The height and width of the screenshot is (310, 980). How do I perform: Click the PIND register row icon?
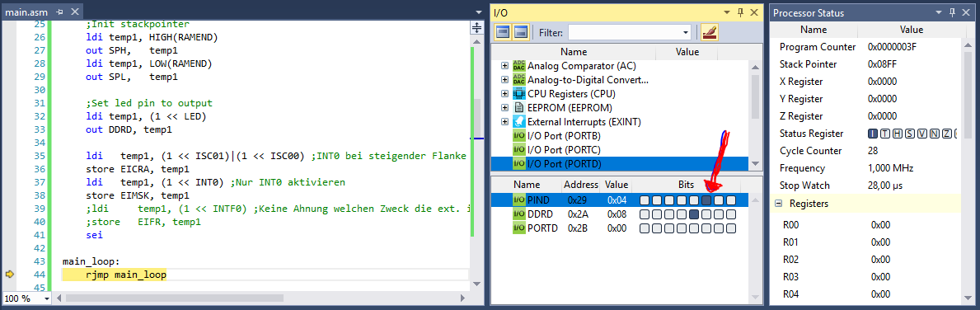[518, 200]
